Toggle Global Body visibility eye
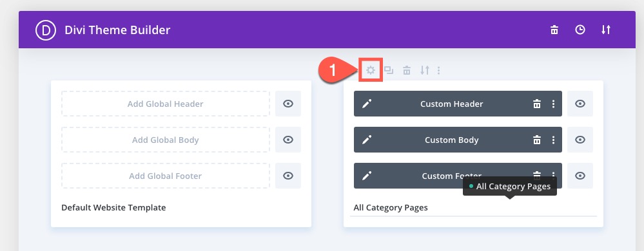644x251 pixels. tap(288, 140)
